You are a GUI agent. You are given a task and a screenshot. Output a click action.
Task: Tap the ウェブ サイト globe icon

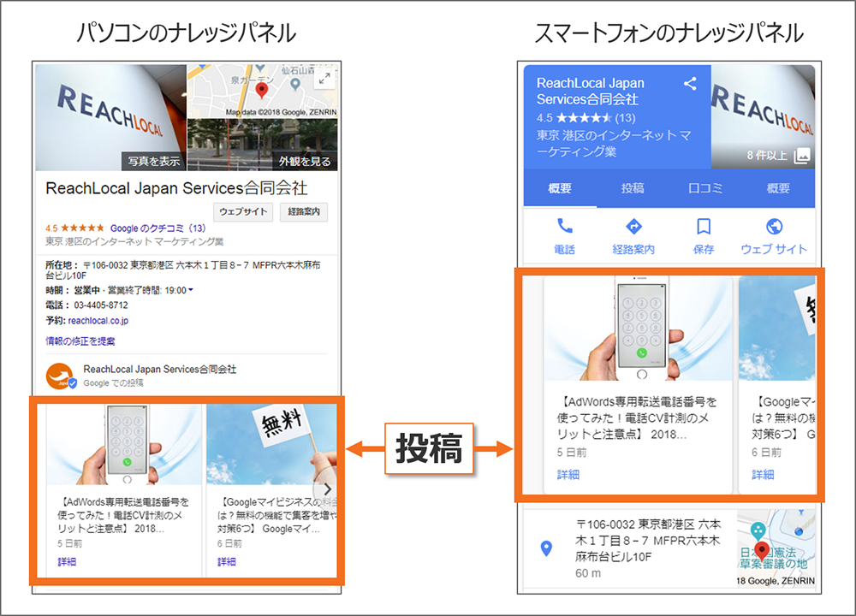(774, 226)
